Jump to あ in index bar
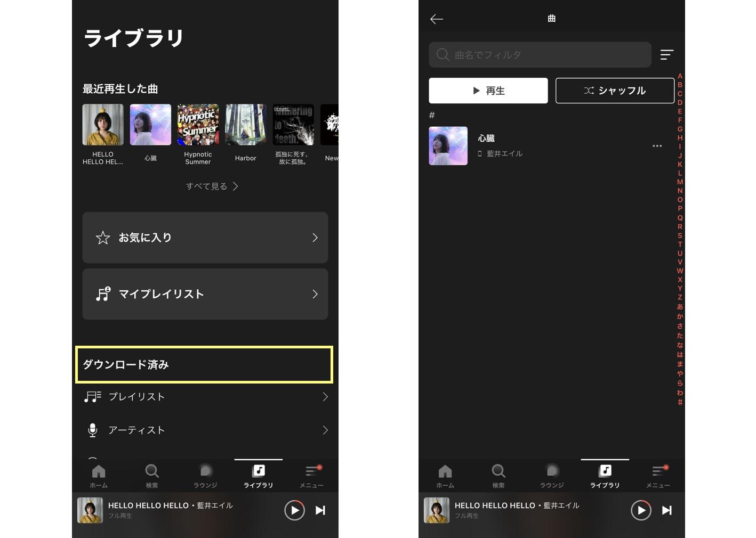756x538 pixels. [x=680, y=307]
